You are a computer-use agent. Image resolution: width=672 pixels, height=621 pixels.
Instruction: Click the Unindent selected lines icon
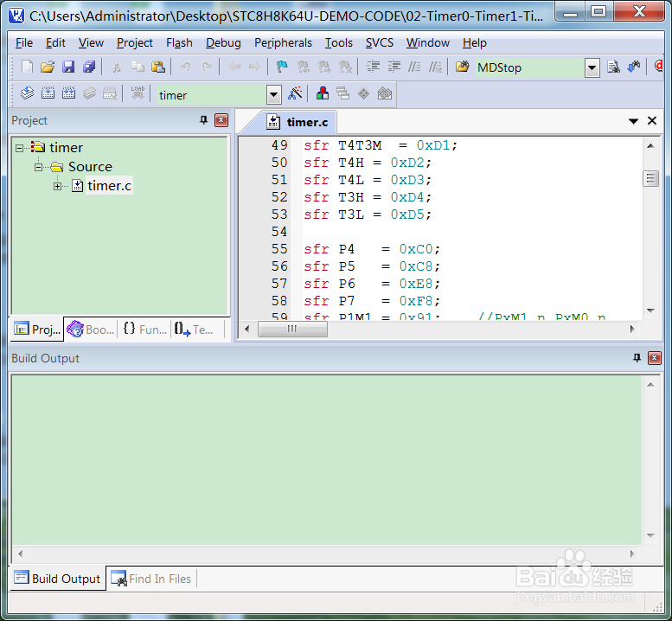394,67
